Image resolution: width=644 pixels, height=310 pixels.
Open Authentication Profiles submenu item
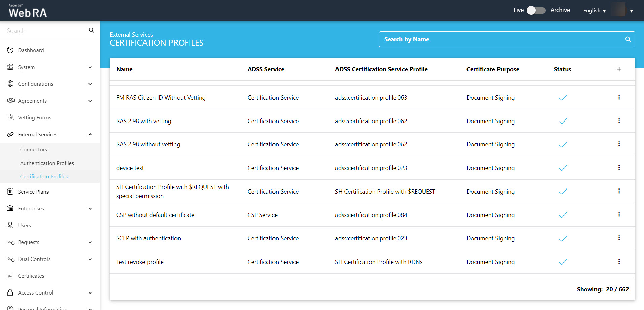(47, 163)
